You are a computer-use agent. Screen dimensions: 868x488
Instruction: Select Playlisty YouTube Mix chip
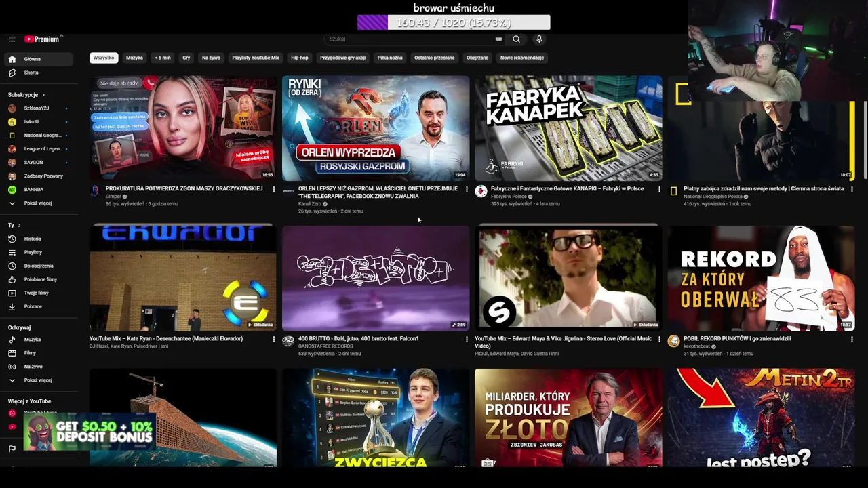[256, 58]
